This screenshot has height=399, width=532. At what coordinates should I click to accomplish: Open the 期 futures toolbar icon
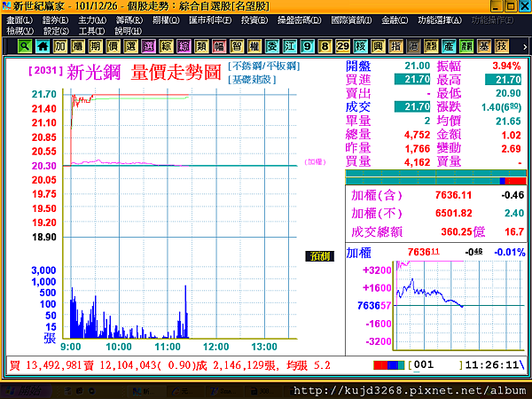(x=96, y=46)
